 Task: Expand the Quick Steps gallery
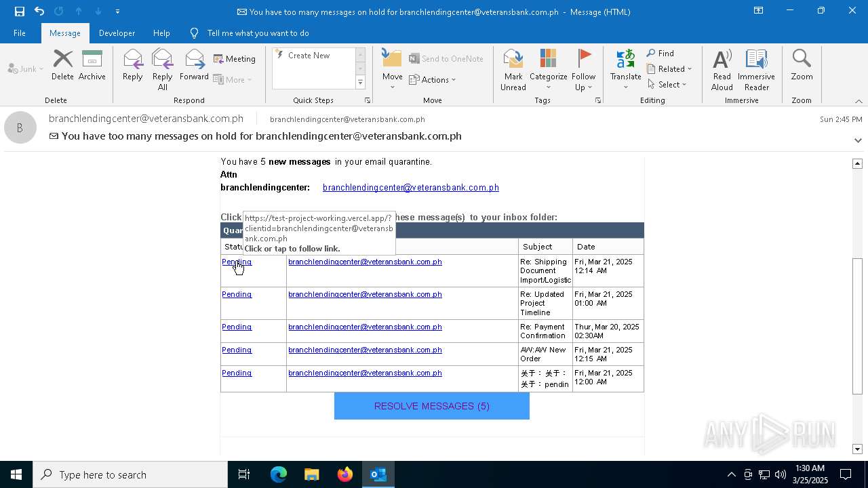[x=360, y=83]
